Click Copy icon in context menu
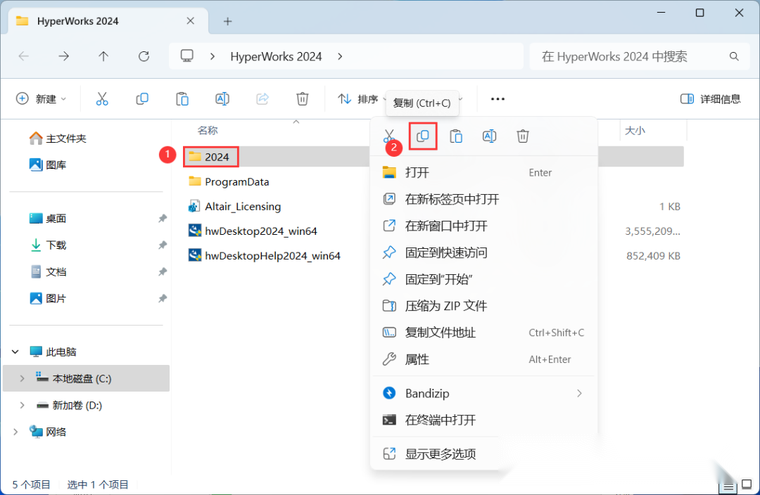 tap(423, 136)
